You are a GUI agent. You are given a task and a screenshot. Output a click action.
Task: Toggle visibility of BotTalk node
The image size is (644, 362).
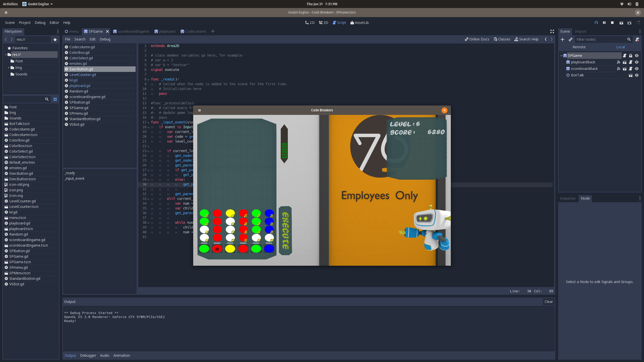click(x=637, y=75)
